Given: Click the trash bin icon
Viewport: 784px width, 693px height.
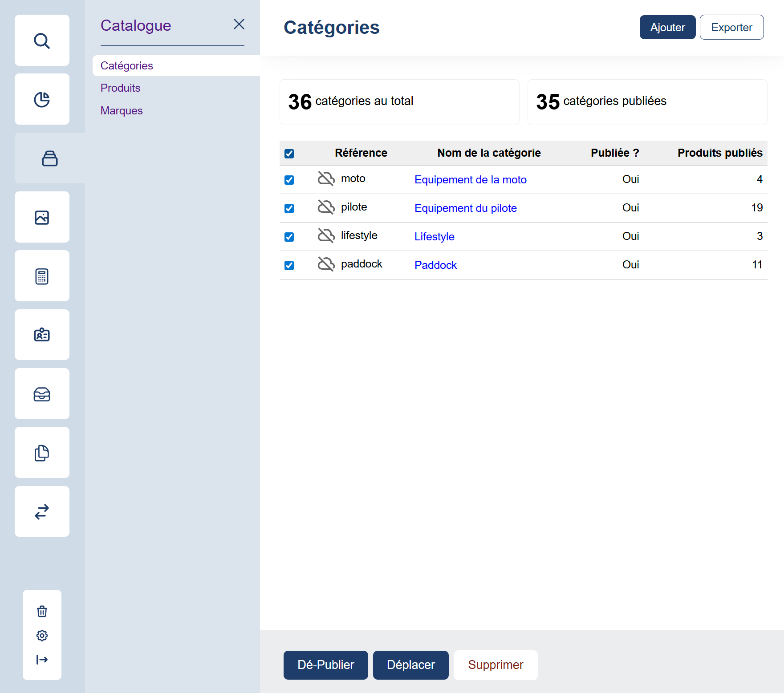Looking at the screenshot, I should coord(42,611).
